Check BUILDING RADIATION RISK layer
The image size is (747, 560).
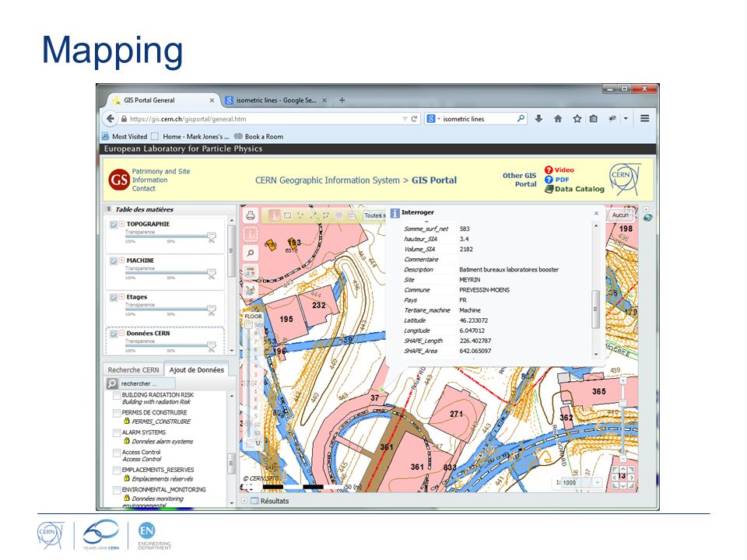[x=117, y=395]
